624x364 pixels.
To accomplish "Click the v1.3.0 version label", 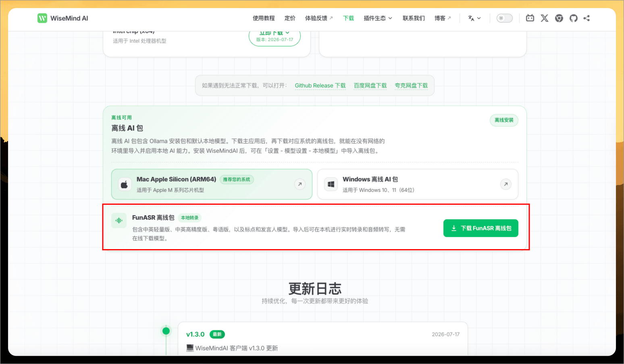I will pyautogui.click(x=196, y=334).
